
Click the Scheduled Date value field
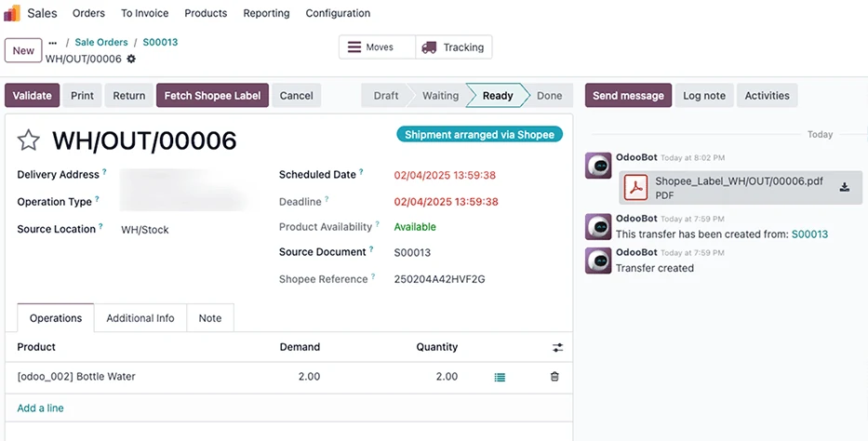[x=445, y=176]
